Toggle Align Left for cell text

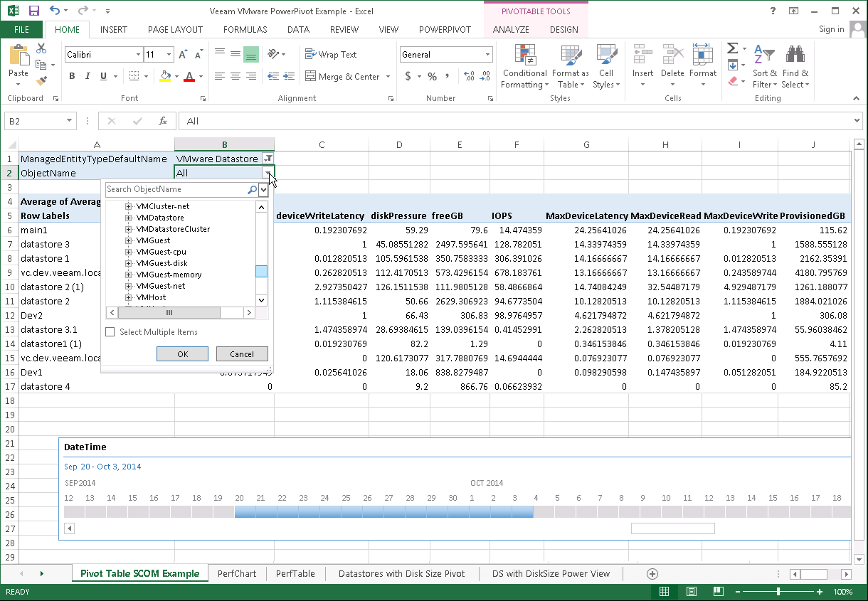tap(219, 76)
